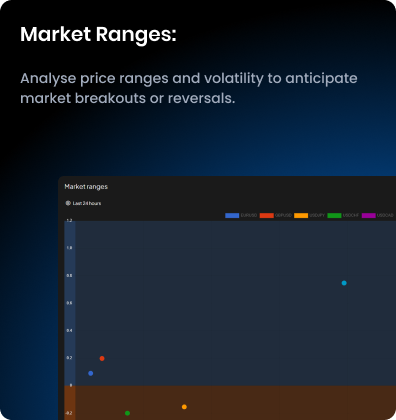This screenshot has width=396, height=420.
Task: Toggle the USDJPY orange legend swatch
Action: pyautogui.click(x=301, y=215)
